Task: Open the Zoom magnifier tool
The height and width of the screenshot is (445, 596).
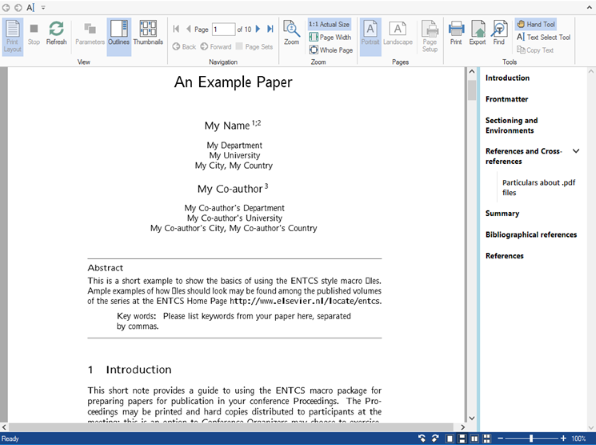Action: [x=292, y=33]
